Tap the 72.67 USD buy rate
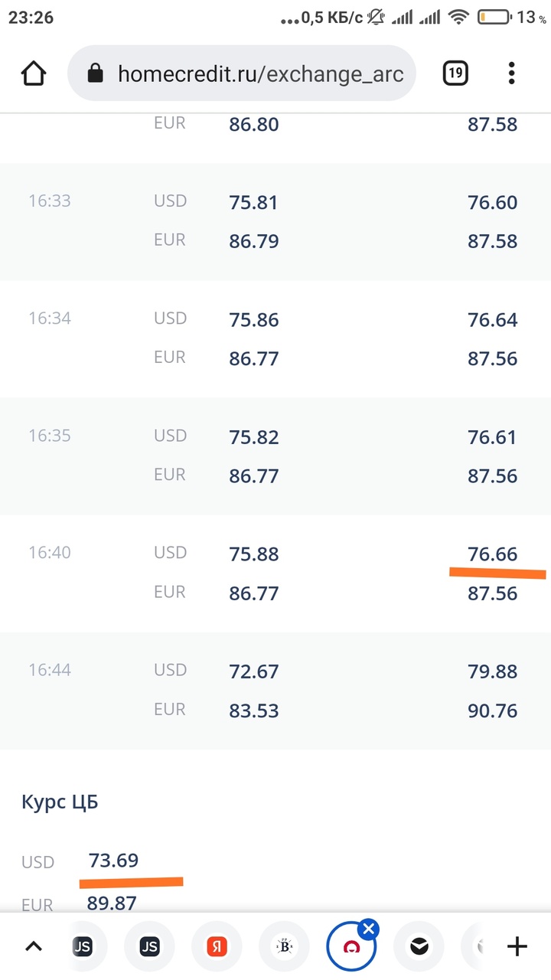Viewport: 551px width, 980px height. point(253,671)
